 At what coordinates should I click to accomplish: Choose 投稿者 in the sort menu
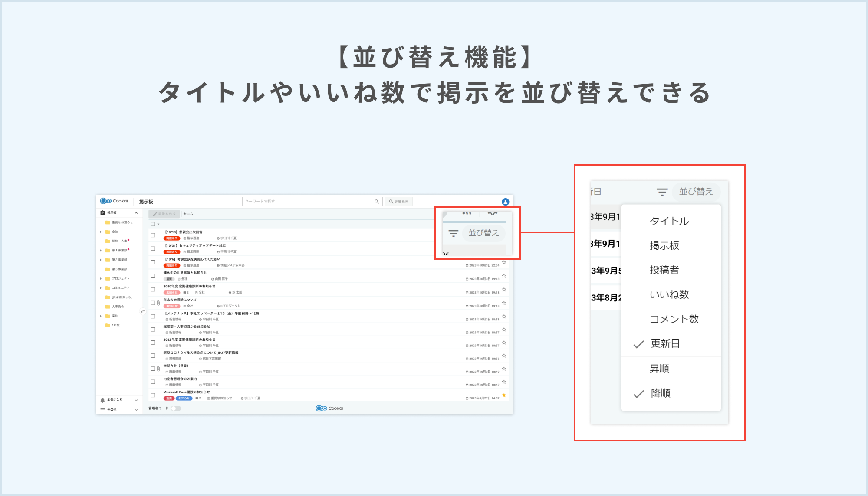[x=671, y=270]
